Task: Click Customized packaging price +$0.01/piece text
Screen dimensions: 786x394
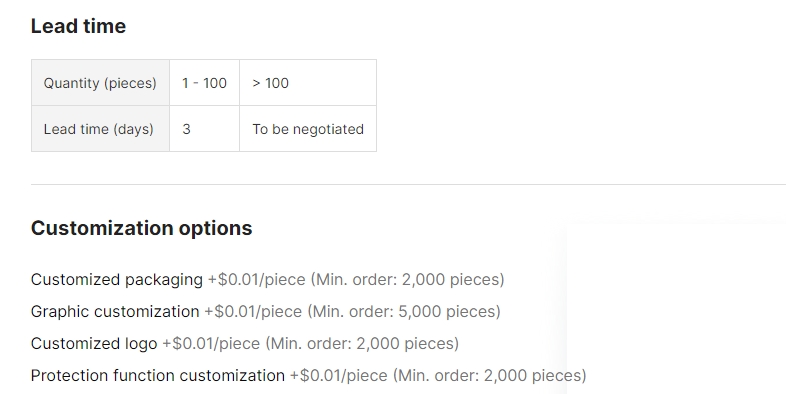Action: pos(257,280)
